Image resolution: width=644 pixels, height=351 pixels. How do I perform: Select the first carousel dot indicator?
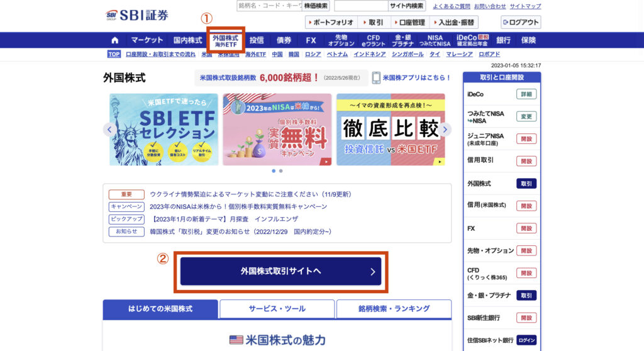[274, 171]
